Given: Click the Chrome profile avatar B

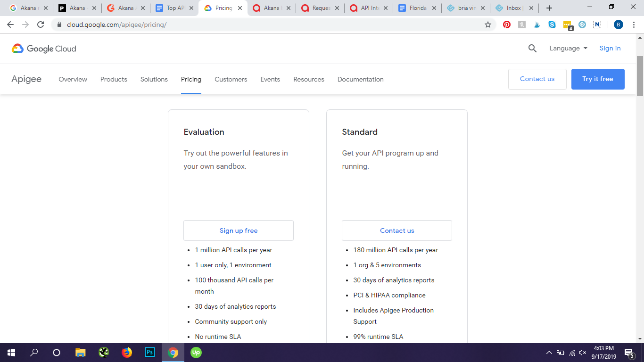Looking at the screenshot, I should (x=618, y=25).
